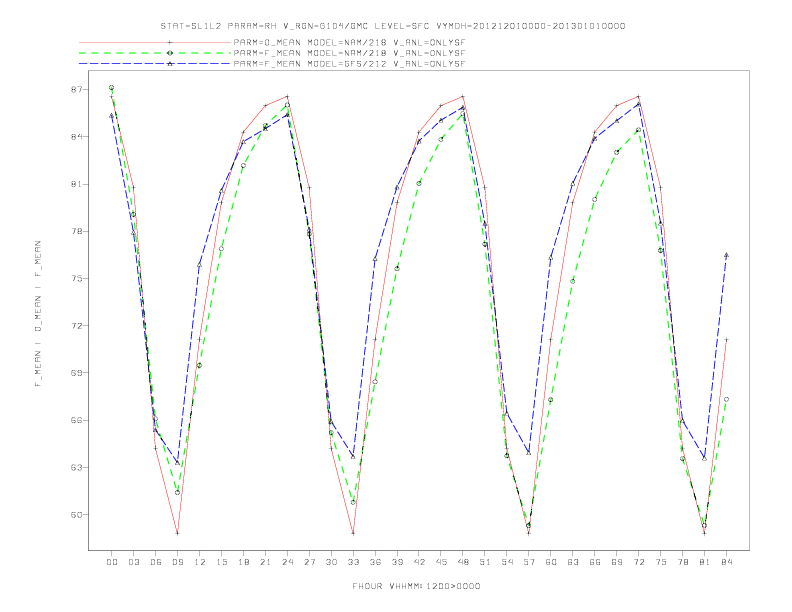This screenshot has height=612, width=792.
Task: Click y-axis tick value 60
Action: (75, 515)
